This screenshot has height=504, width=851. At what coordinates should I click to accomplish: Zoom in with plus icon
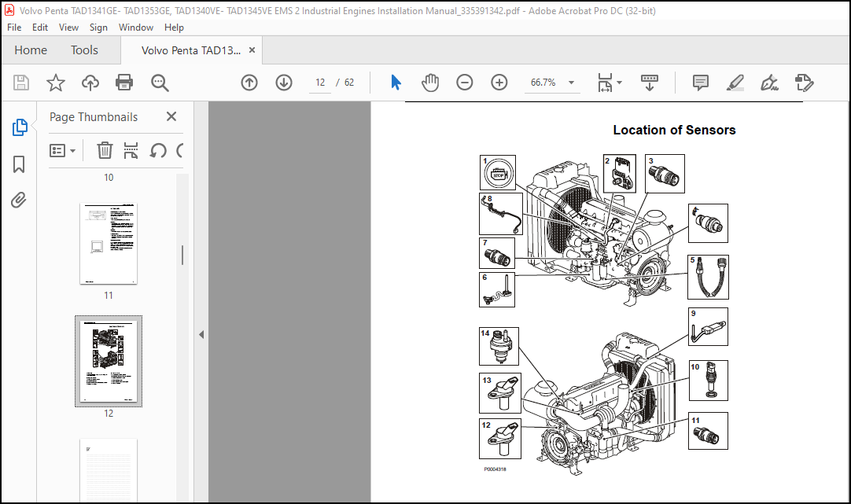pyautogui.click(x=499, y=83)
